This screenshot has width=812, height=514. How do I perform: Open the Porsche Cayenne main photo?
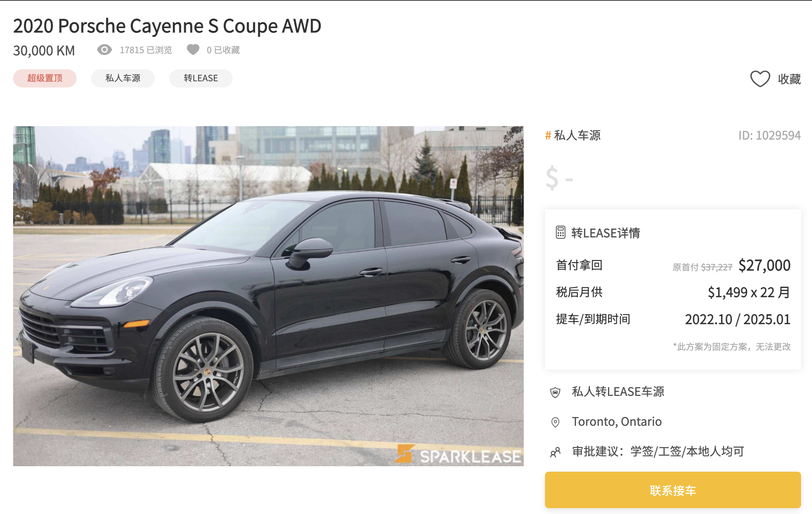268,296
